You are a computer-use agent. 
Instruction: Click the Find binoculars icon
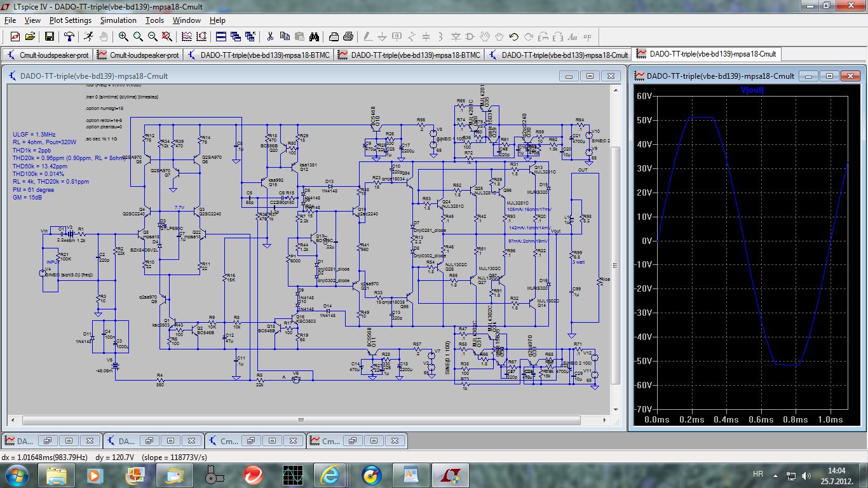coord(314,36)
